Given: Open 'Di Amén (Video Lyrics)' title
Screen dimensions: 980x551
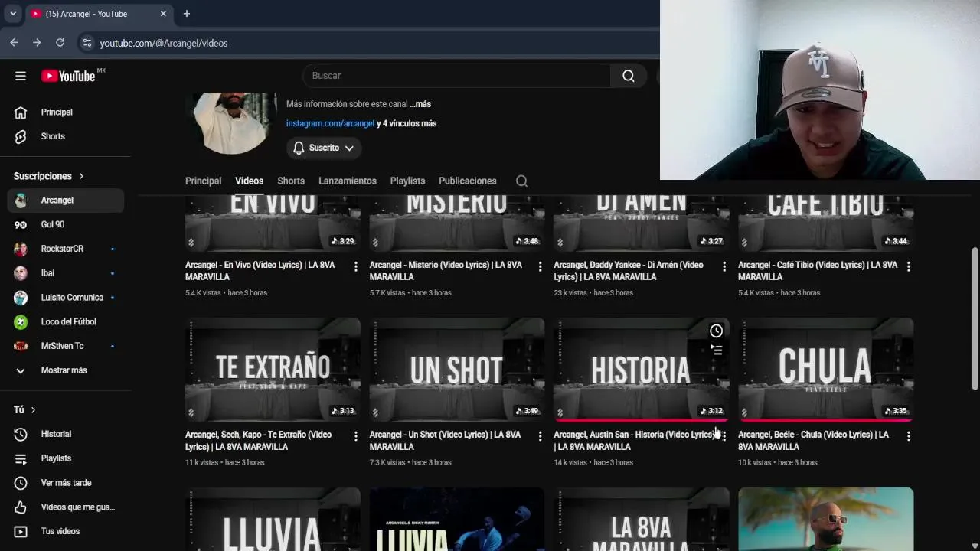Looking at the screenshot, I should (x=629, y=271).
